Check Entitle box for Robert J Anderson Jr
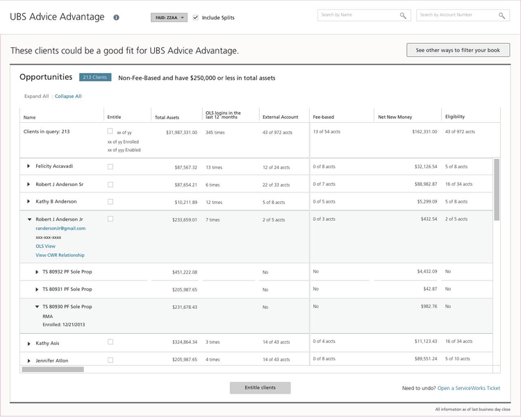 (110, 219)
